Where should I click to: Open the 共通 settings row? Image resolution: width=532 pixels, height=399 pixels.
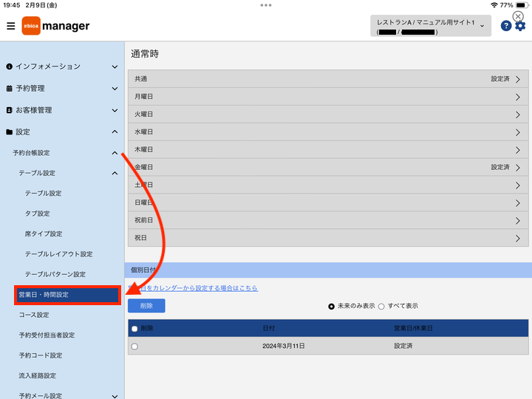tap(328, 79)
